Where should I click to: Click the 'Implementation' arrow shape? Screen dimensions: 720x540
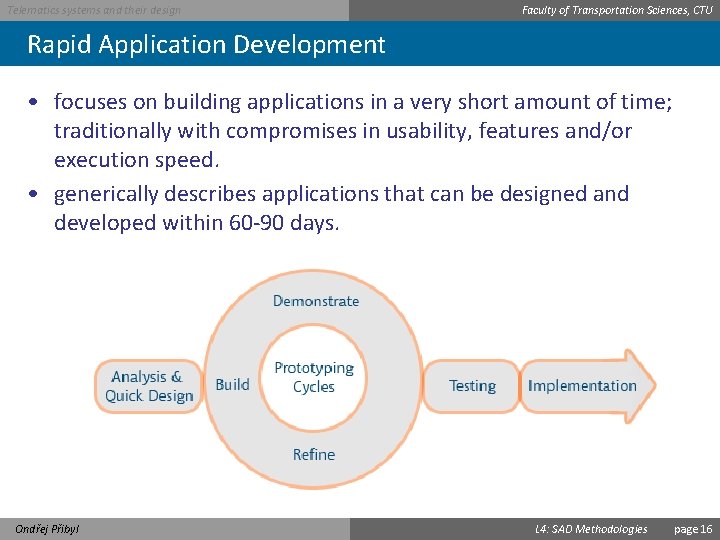[588, 386]
